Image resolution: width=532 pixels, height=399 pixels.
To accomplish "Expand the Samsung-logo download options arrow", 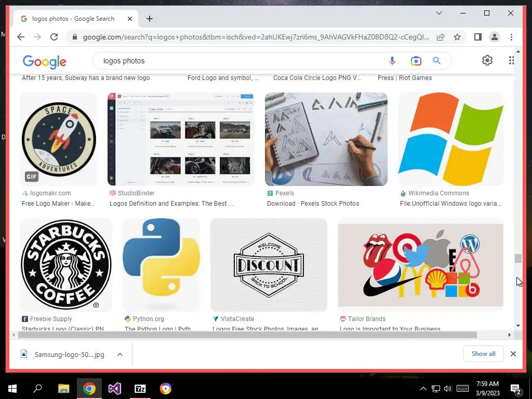I will coord(120,354).
